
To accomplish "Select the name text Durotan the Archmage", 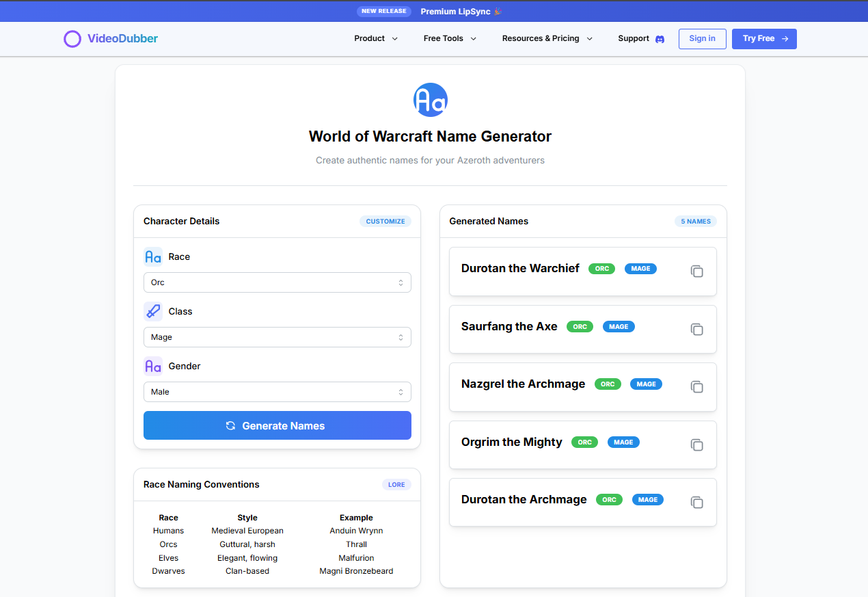I will coord(524,499).
